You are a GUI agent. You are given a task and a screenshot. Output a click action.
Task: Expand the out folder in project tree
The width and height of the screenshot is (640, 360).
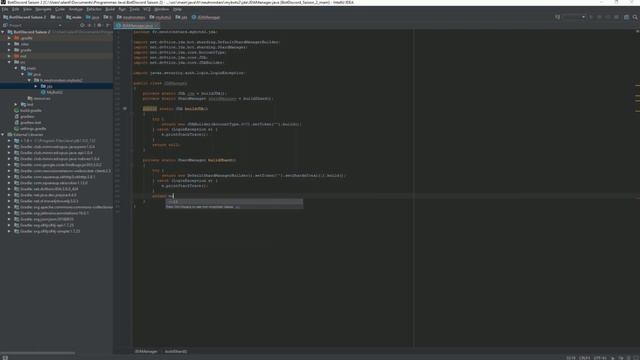click(9, 56)
